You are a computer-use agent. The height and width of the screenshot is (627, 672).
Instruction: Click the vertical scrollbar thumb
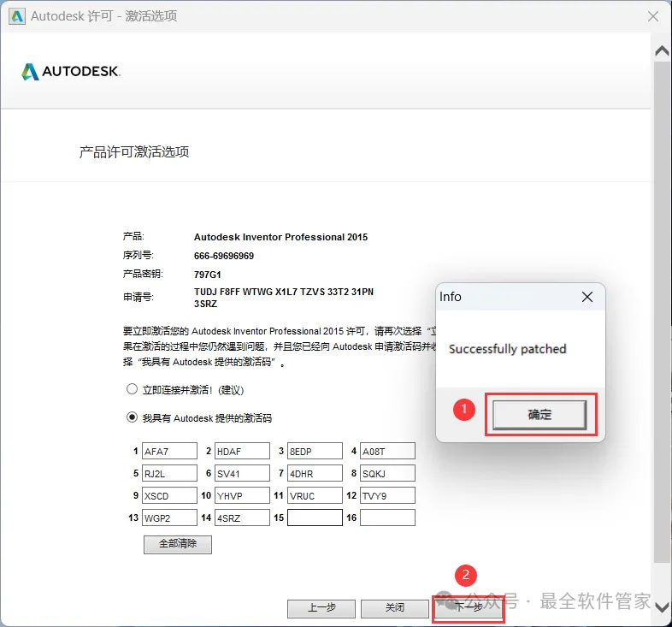[x=663, y=311]
